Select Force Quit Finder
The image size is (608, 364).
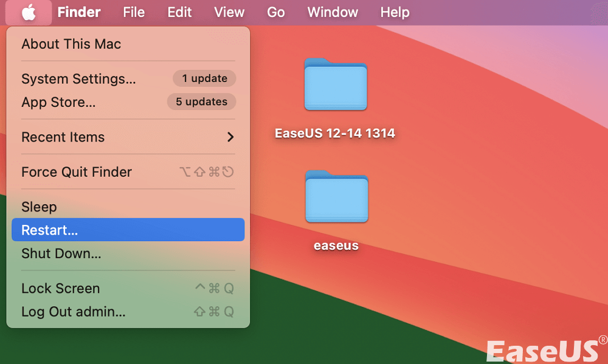pos(77,172)
